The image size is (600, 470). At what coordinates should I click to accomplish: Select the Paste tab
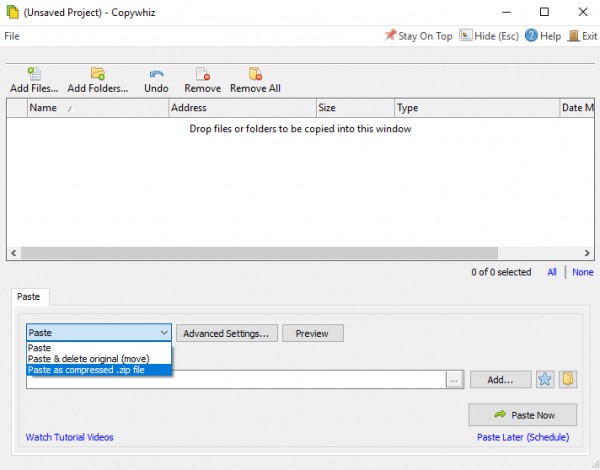click(28, 297)
